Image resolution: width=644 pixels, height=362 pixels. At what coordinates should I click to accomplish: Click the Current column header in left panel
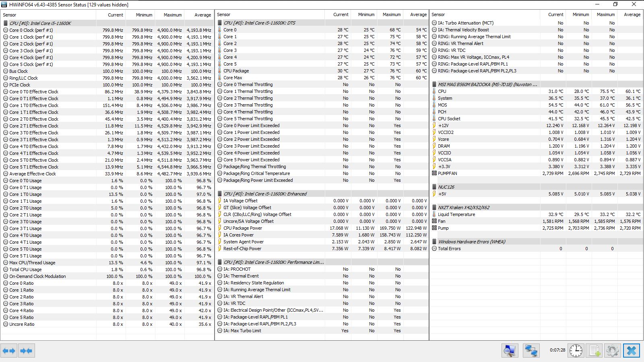(111, 15)
